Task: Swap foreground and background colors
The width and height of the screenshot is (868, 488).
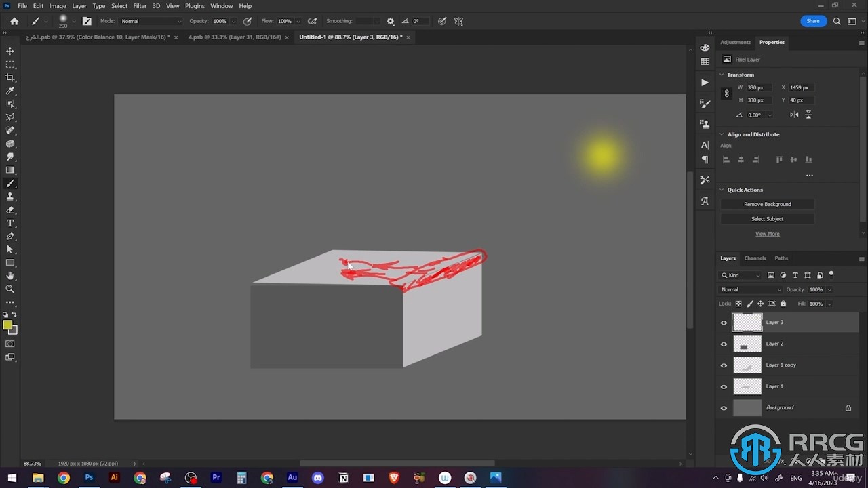Action: (15, 315)
